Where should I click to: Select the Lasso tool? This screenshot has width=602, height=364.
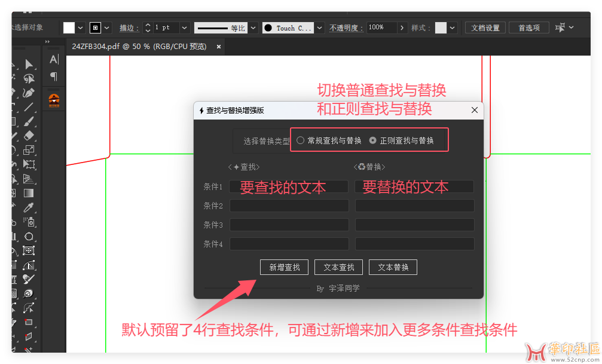point(29,79)
